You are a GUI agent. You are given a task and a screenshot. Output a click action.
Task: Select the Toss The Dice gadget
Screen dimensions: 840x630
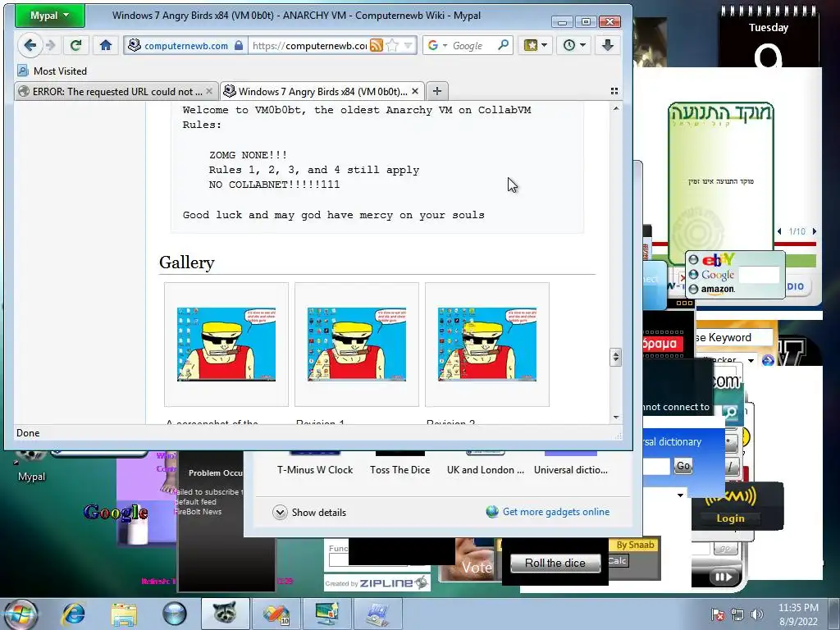(x=399, y=464)
